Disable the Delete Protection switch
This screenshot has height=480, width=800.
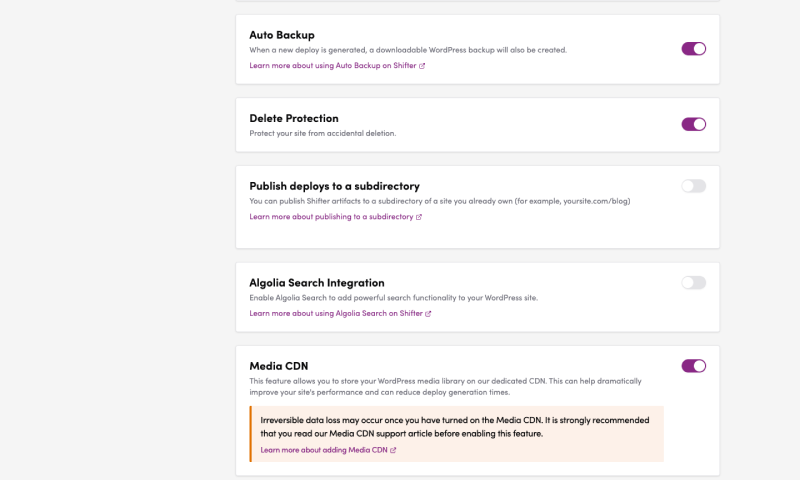point(693,124)
